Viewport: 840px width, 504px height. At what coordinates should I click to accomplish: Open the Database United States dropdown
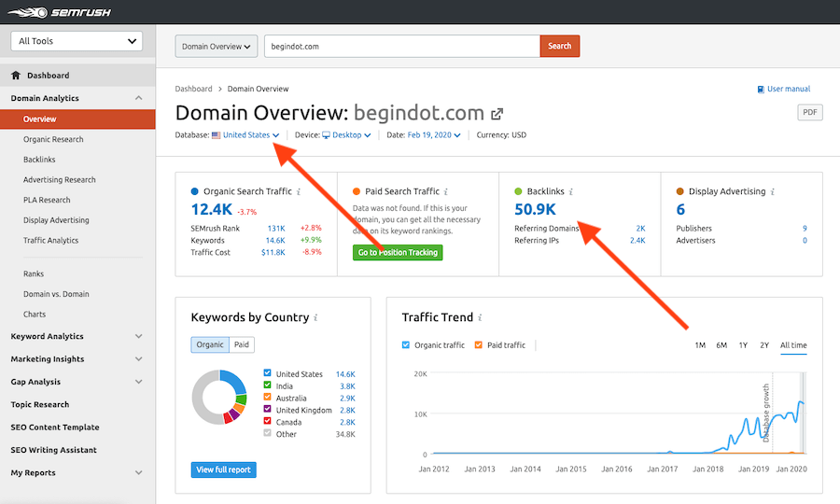[251, 135]
